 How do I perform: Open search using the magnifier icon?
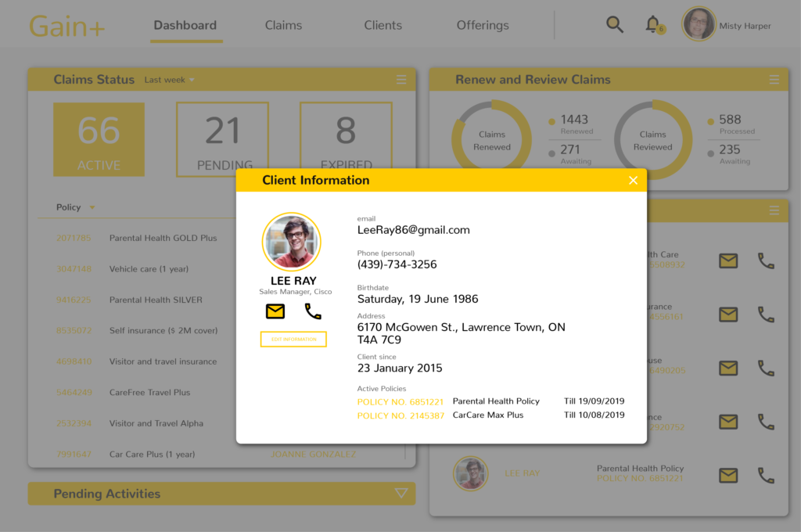tap(615, 24)
